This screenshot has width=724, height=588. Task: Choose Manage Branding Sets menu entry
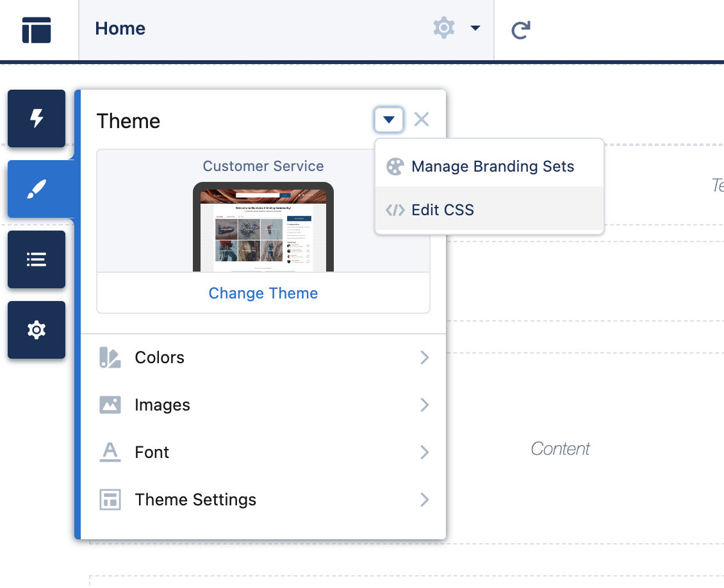[x=493, y=166]
